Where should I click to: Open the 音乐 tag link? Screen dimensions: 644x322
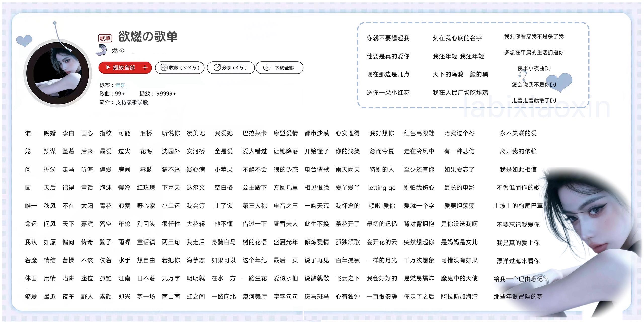(x=120, y=85)
